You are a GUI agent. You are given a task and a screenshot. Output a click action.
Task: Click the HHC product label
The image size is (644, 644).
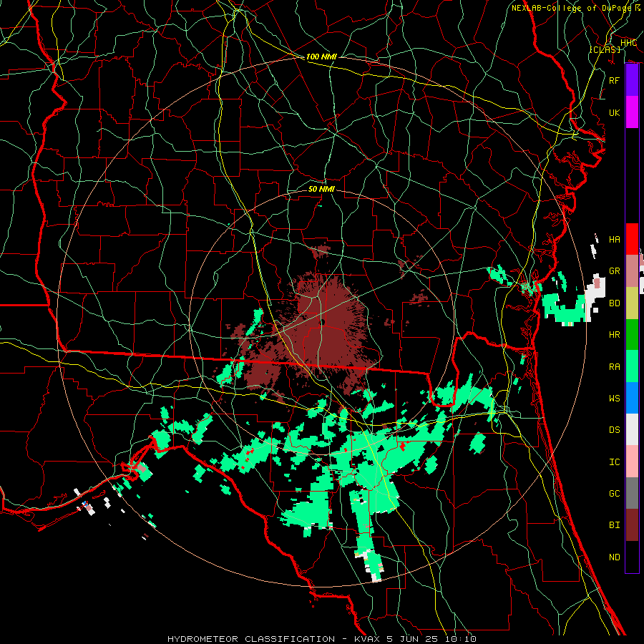[628, 43]
